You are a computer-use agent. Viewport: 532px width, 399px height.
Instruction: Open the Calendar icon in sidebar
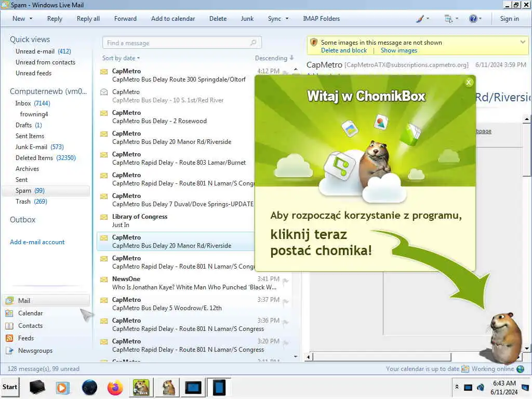tap(9, 313)
